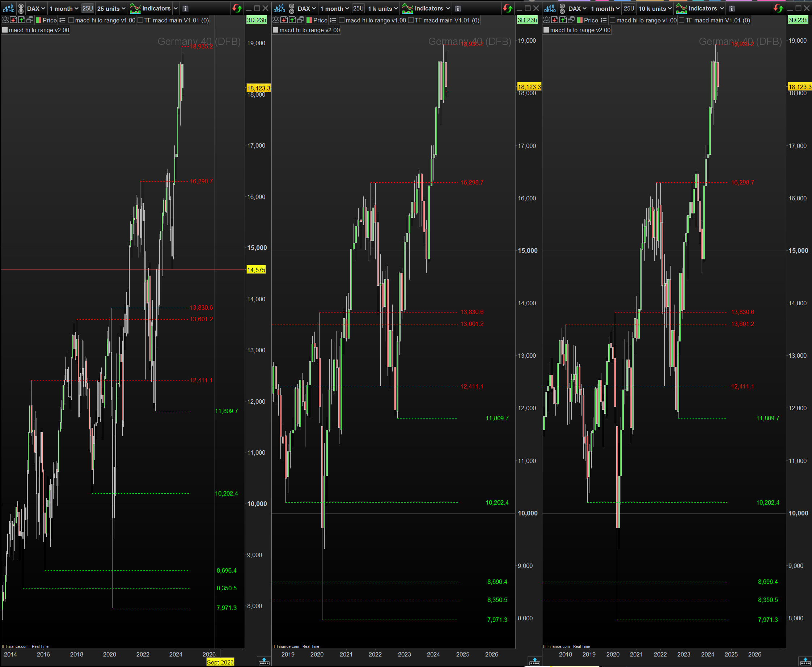Click the blue scroll-to-latest icon at bottom of left chart

tap(264, 661)
